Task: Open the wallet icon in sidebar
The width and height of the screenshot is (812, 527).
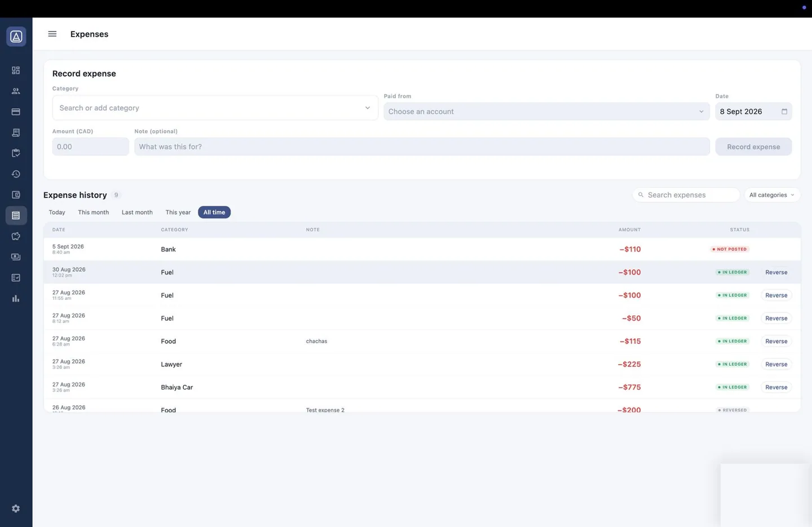Action: 16,195
